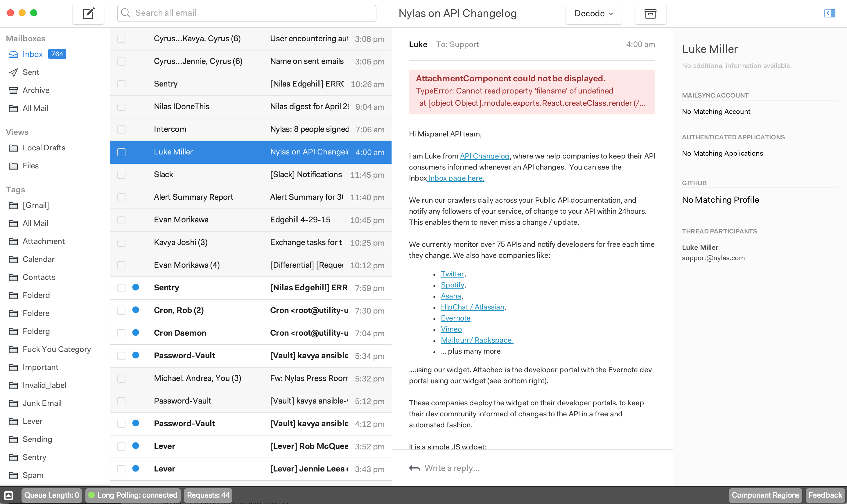Screen dimensions: 847x504
Task: Collapse the right contact sidebar icon
Action: point(829,13)
